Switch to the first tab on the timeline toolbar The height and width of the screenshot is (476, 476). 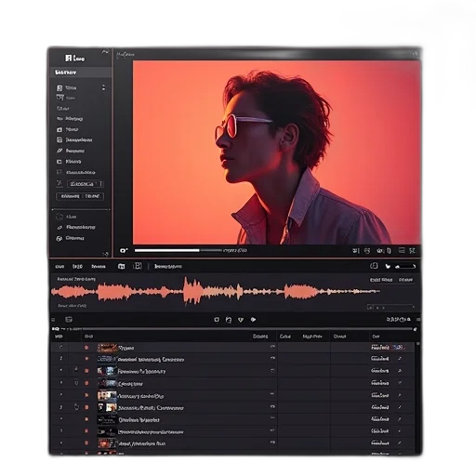pos(59,267)
